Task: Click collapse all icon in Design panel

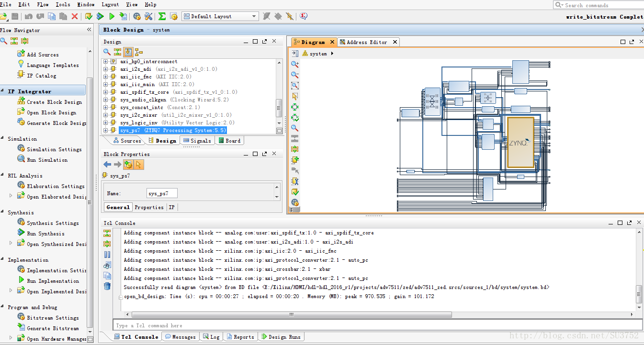Action: pos(118,52)
